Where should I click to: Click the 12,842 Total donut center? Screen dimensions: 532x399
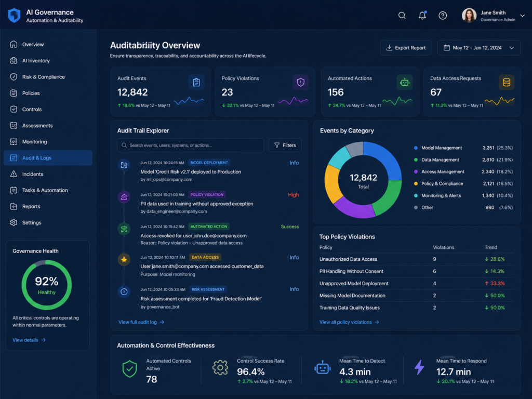[363, 181]
